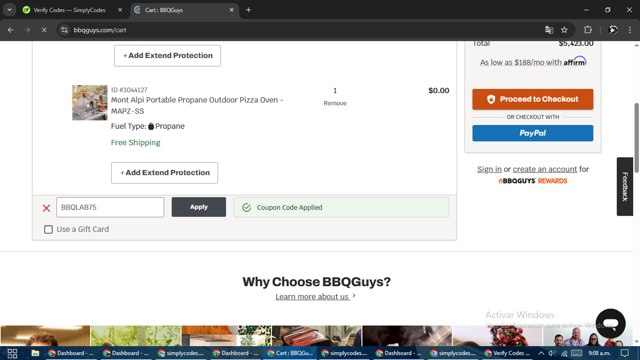Click the browser forward arrow
The width and height of the screenshot is (640, 360).
pyautogui.click(x=27, y=30)
